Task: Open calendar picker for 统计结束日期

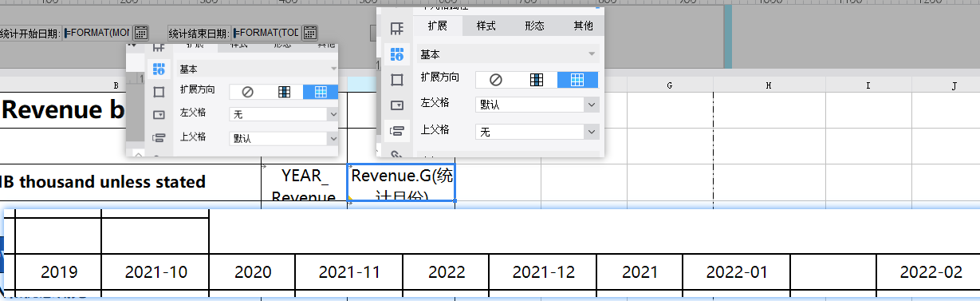Action: click(310, 33)
